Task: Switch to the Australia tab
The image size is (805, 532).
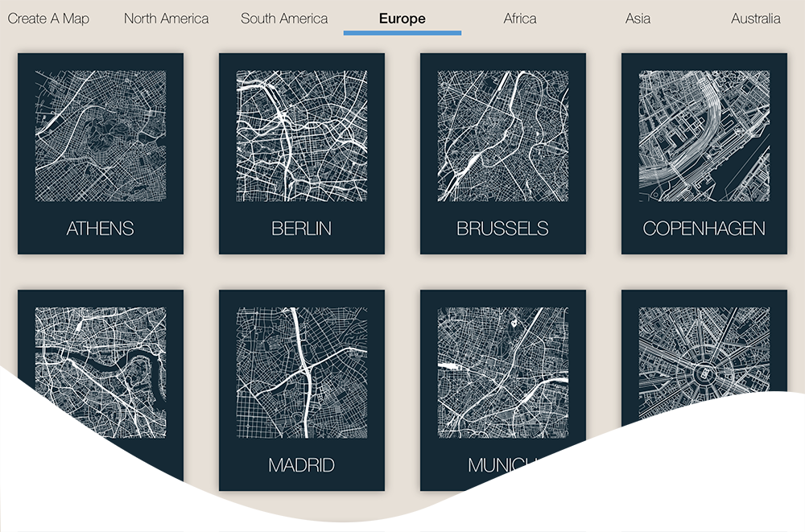Action: click(x=755, y=19)
